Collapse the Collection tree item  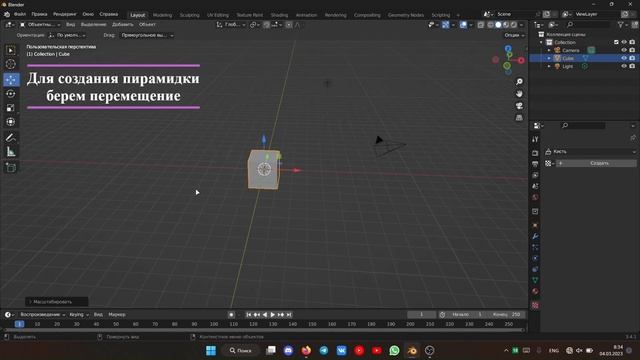coord(541,42)
